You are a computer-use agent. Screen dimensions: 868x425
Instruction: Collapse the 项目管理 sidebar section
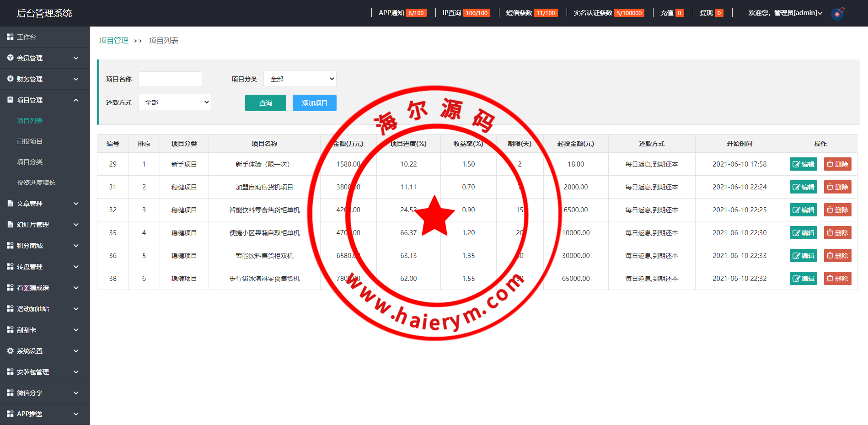coord(76,100)
